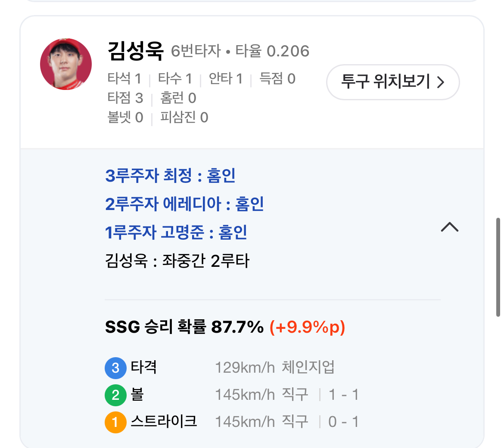504x448 pixels.
Task: Click the red +9.9%p change value
Action: (307, 327)
